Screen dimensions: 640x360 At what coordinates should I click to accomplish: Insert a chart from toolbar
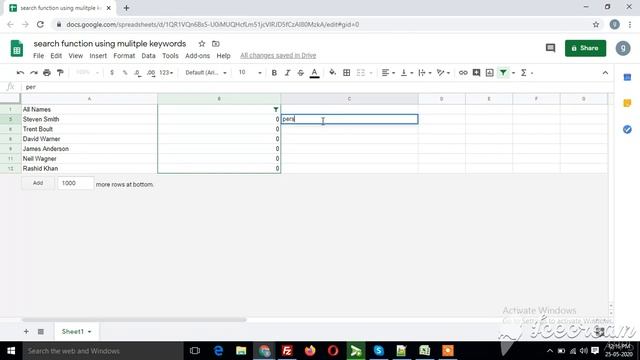tap(489, 73)
